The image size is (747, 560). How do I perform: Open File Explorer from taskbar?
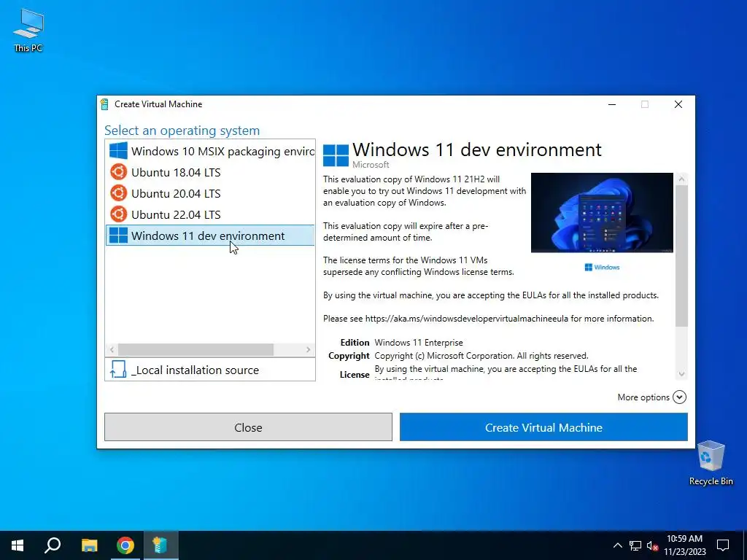[89, 545]
